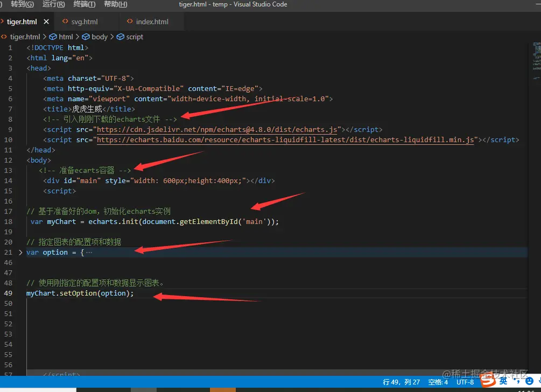Click the Sogou input method S logo
Image resolution: width=541 pixels, height=392 pixels.
tap(488, 381)
